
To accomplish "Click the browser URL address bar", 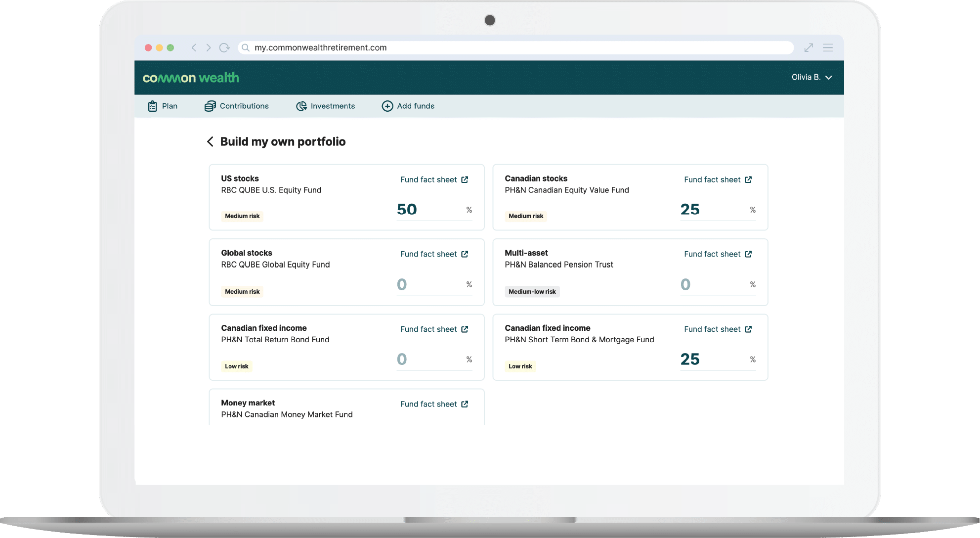I will pos(515,47).
